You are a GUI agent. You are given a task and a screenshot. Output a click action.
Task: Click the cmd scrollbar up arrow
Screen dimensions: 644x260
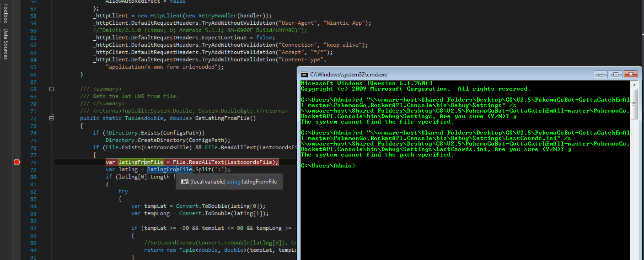(x=634, y=85)
